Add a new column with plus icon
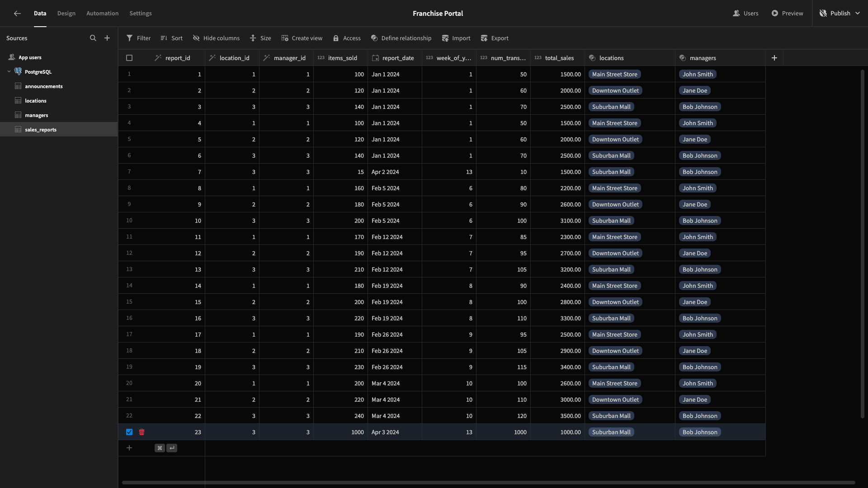 (x=774, y=58)
